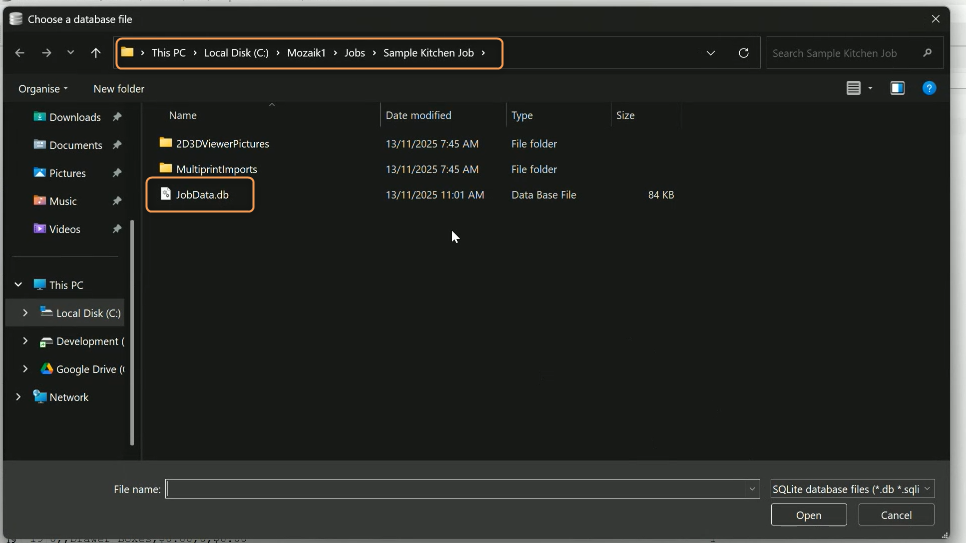966x543 pixels.
Task: Click the Back navigation arrow
Action: coord(20,53)
